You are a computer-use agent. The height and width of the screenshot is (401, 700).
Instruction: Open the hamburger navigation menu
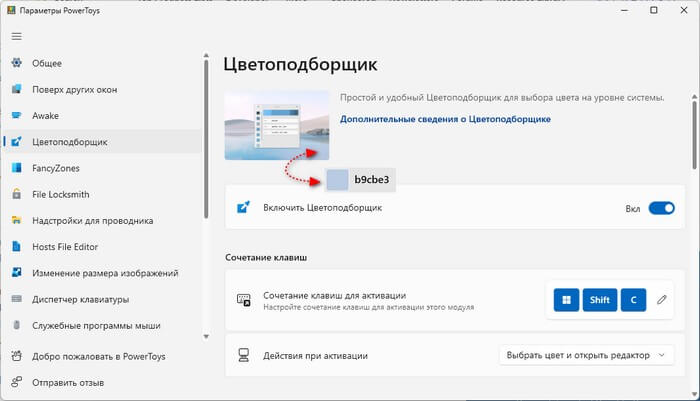point(17,36)
